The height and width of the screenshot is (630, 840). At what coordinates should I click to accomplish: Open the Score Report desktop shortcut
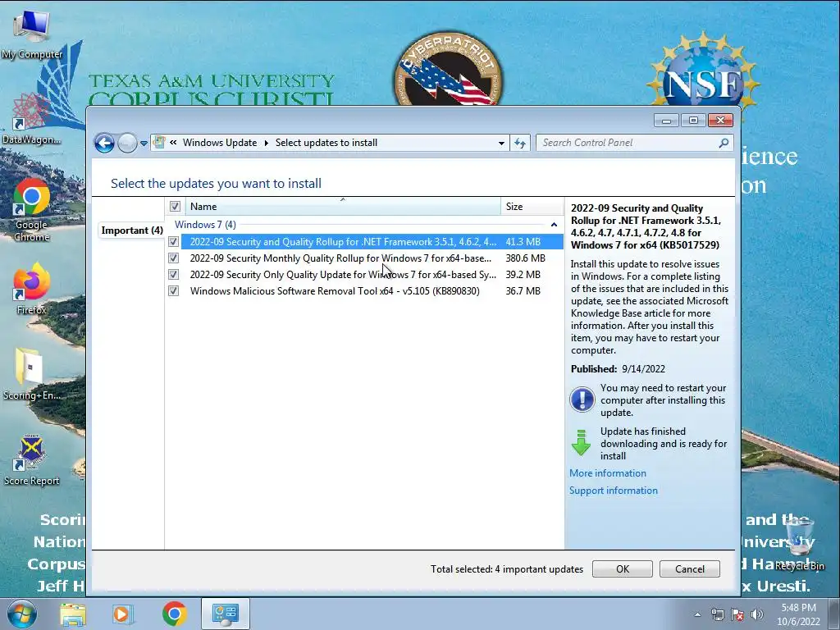pyautogui.click(x=32, y=459)
